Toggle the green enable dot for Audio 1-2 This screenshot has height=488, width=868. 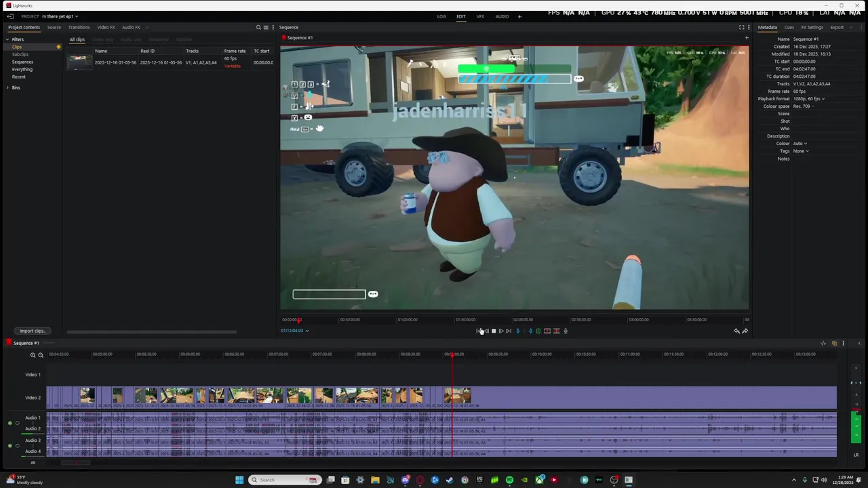(9, 423)
